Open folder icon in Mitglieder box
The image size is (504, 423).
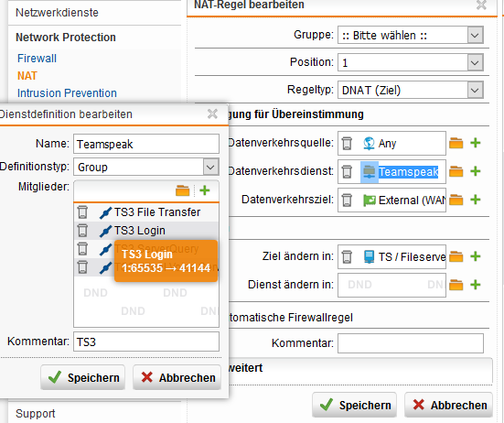tap(183, 190)
